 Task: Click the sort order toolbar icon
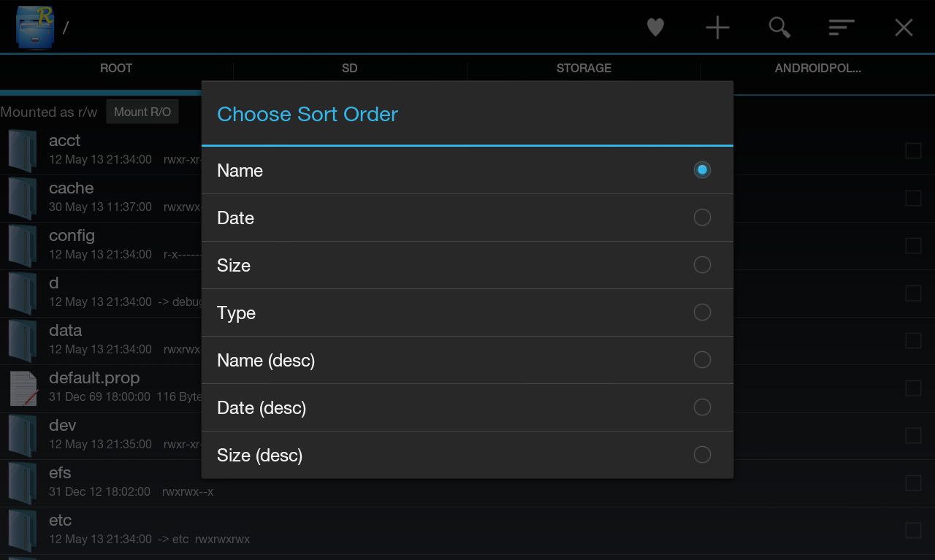pos(841,28)
